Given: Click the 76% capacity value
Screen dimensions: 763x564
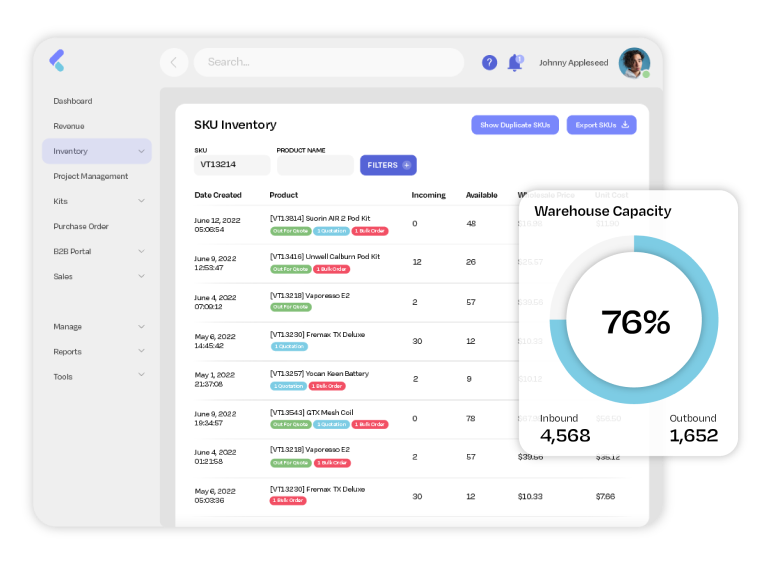Looking at the screenshot, I should (x=636, y=322).
